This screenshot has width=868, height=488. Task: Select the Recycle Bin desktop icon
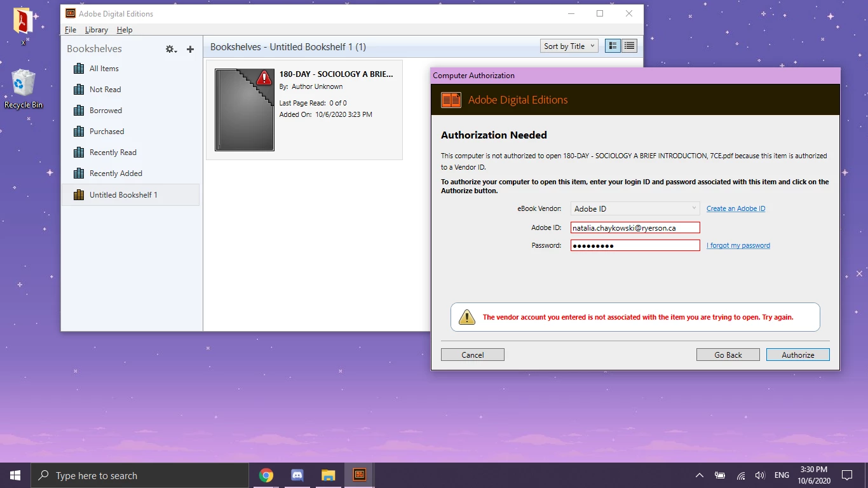point(24,89)
